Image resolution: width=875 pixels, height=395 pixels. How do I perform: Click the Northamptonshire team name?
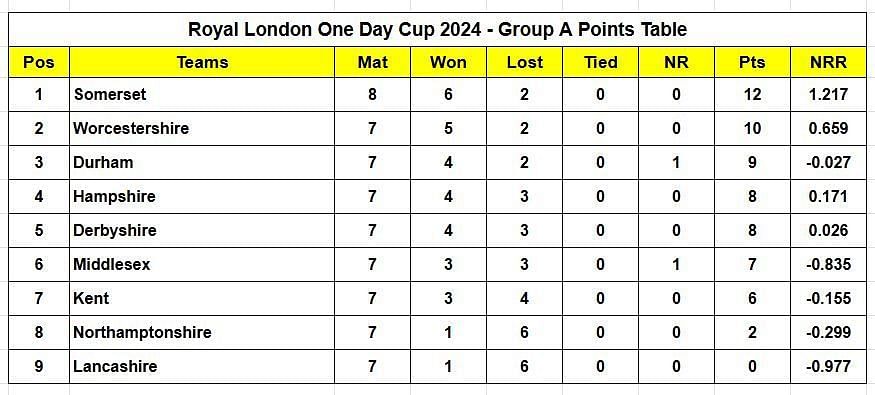coord(142,333)
